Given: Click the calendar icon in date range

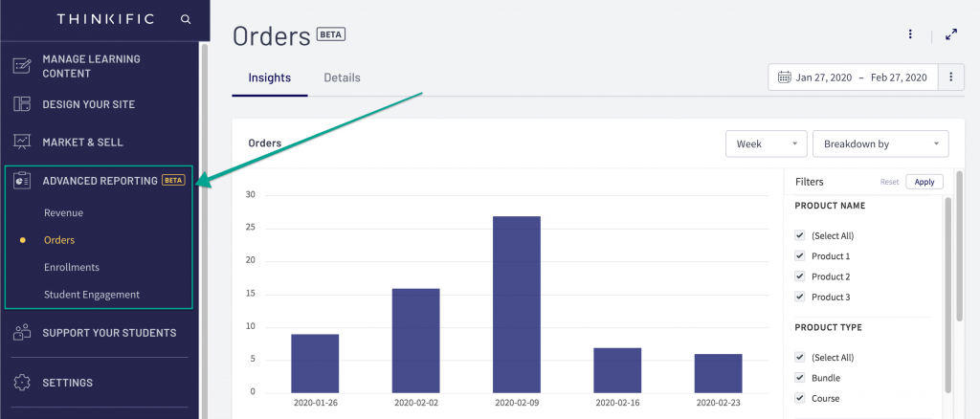Looking at the screenshot, I should [785, 77].
